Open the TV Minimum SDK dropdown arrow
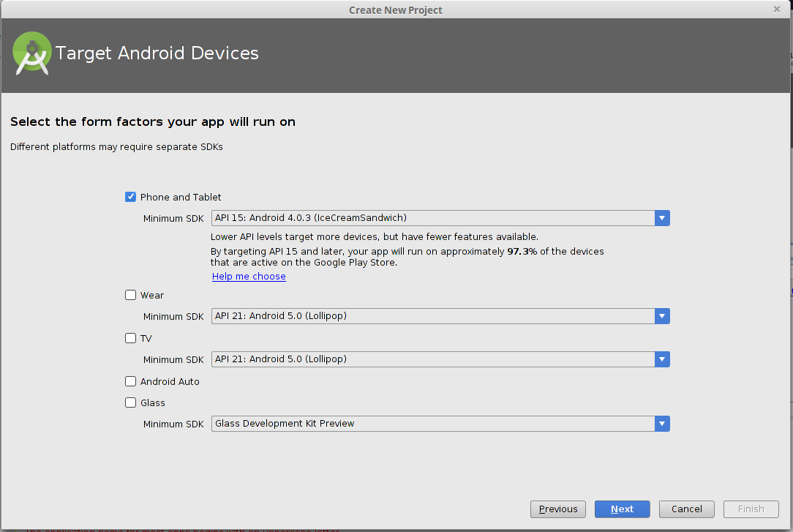Viewport: 793px width, 532px height. point(662,359)
